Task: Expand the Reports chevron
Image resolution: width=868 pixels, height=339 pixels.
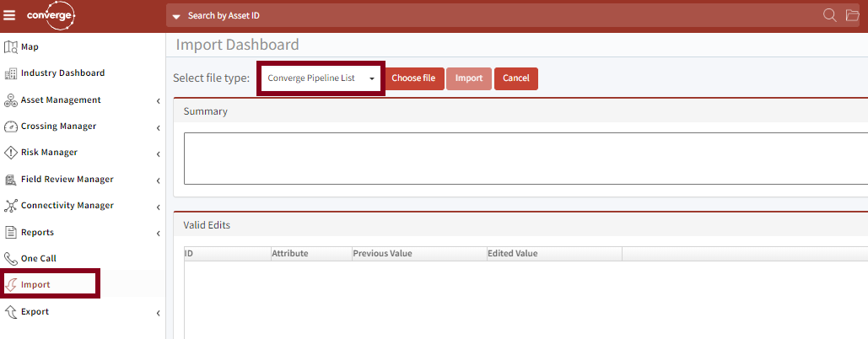Action: click(158, 234)
